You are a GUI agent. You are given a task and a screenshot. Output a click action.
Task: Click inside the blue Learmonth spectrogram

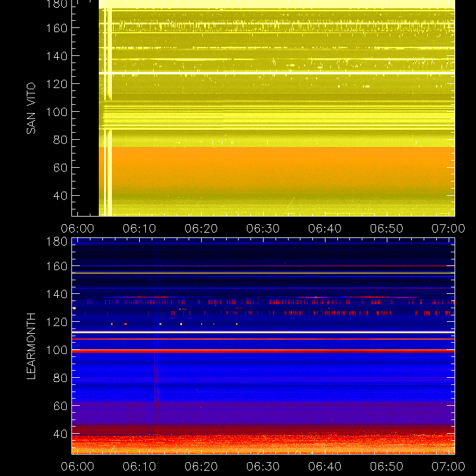[263, 346]
